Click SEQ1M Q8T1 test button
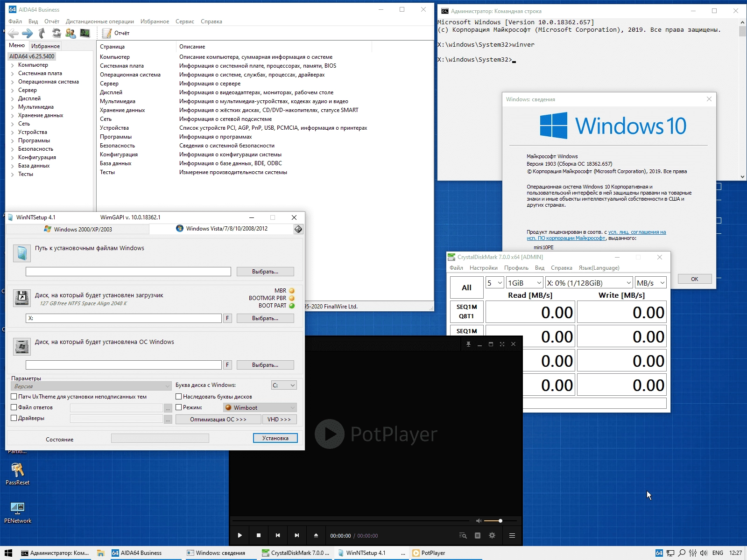This screenshot has width=747, height=560. click(466, 311)
